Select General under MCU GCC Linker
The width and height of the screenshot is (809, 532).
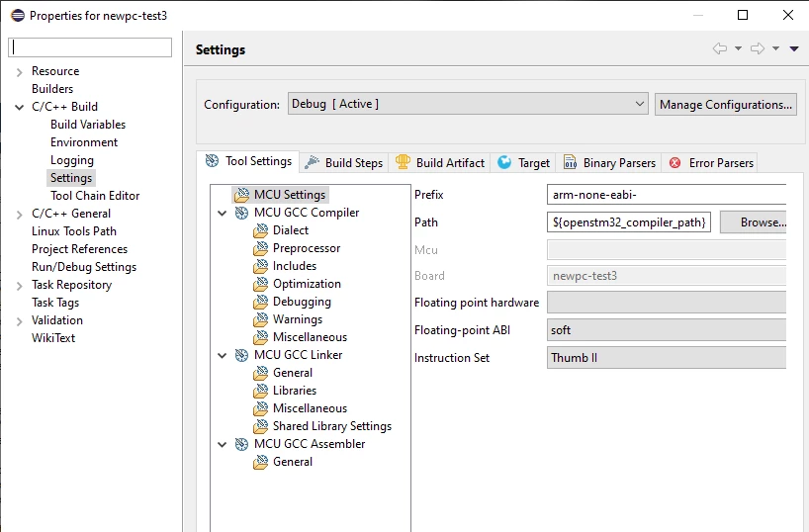point(293,373)
